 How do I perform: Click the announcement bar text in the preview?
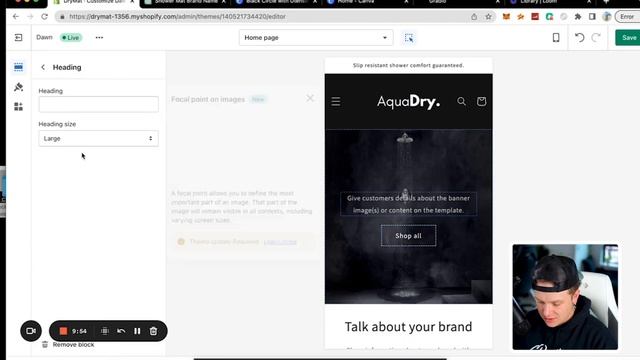click(x=408, y=65)
